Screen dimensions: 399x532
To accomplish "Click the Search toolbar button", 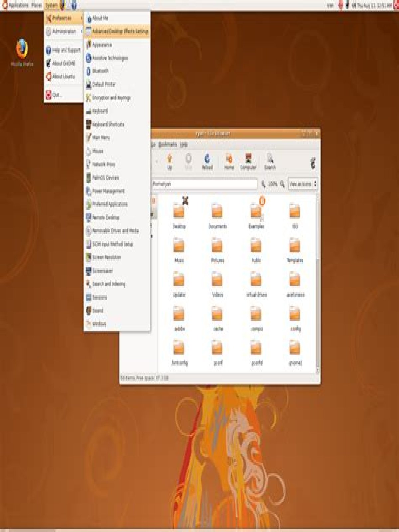I will [x=270, y=162].
